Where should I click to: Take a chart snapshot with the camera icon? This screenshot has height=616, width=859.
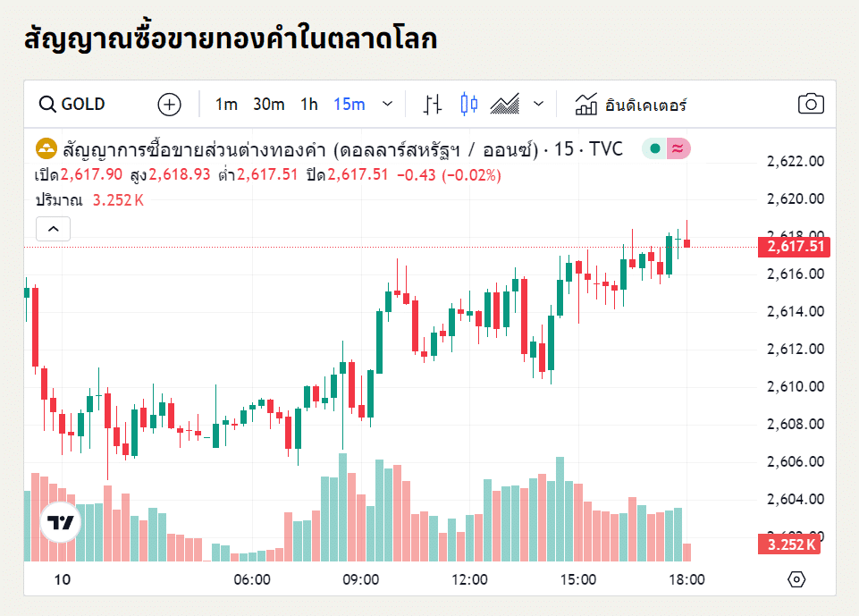click(811, 104)
